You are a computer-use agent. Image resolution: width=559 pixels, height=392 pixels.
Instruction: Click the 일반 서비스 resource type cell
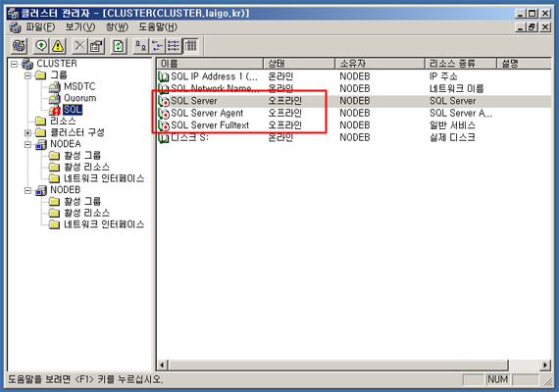point(452,125)
